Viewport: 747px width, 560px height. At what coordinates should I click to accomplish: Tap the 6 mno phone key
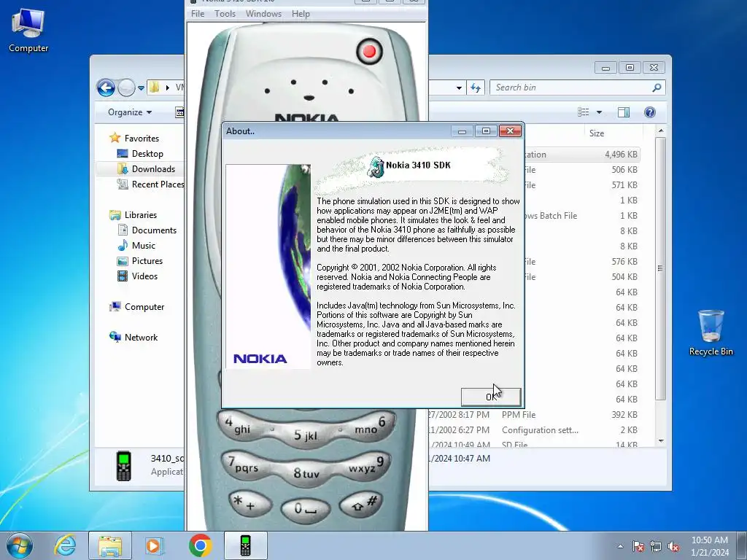[x=371, y=425]
